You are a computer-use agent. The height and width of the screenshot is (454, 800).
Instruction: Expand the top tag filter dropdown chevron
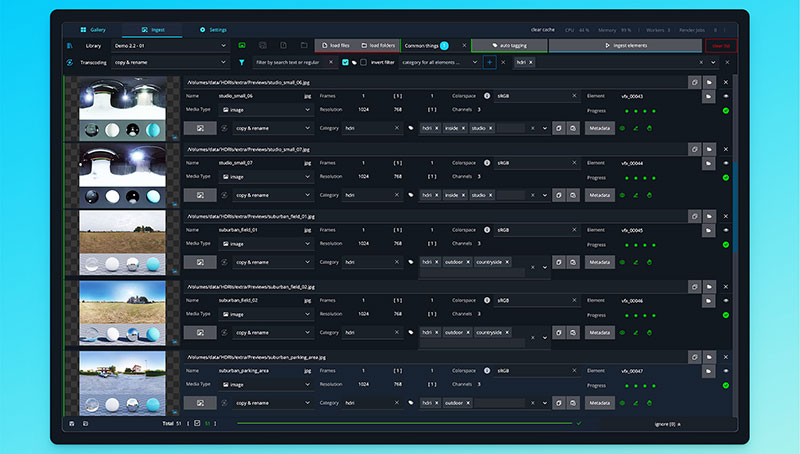(713, 62)
